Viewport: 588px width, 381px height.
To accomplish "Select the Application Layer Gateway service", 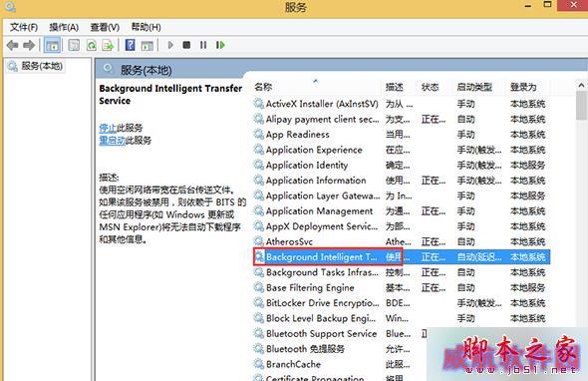I will (323, 195).
